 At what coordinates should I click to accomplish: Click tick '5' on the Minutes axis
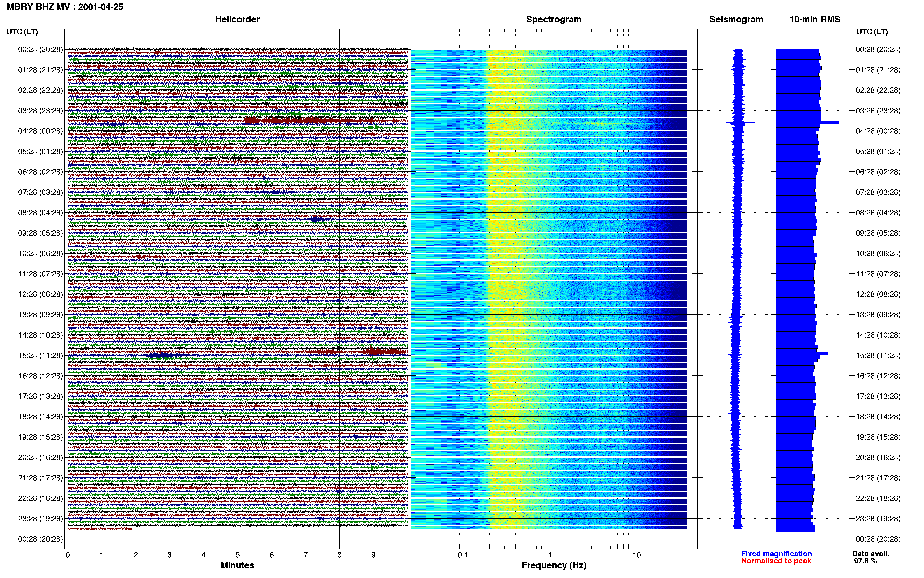coord(238,555)
